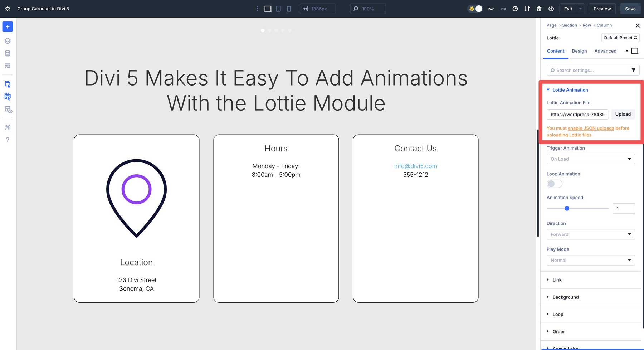Image resolution: width=644 pixels, height=350 pixels.
Task: Click the undo arrow icon
Action: 491,8
